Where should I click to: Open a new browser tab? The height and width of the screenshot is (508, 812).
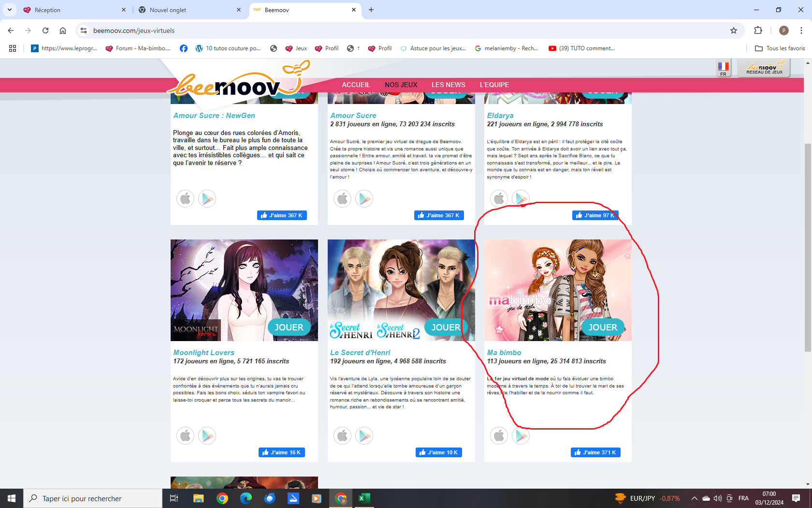(371, 10)
